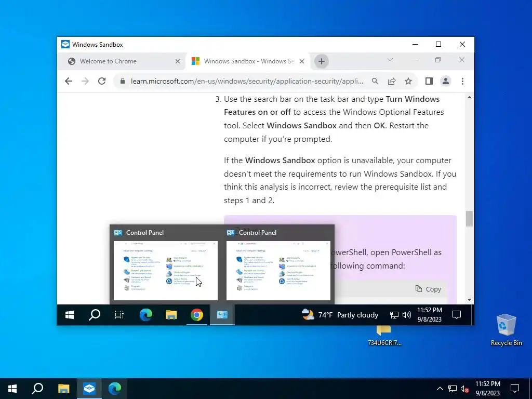Open Search in Sandbox taskbar
Screen dimensions: 532x399
95,315
